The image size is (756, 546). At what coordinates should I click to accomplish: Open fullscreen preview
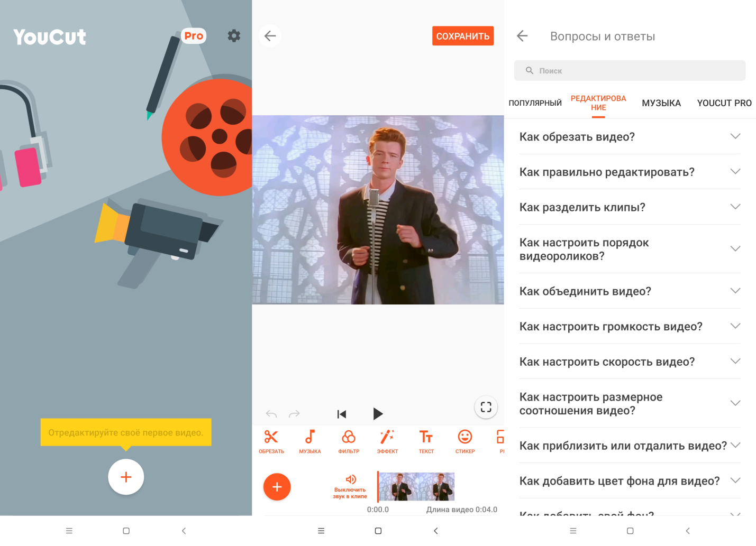486,407
